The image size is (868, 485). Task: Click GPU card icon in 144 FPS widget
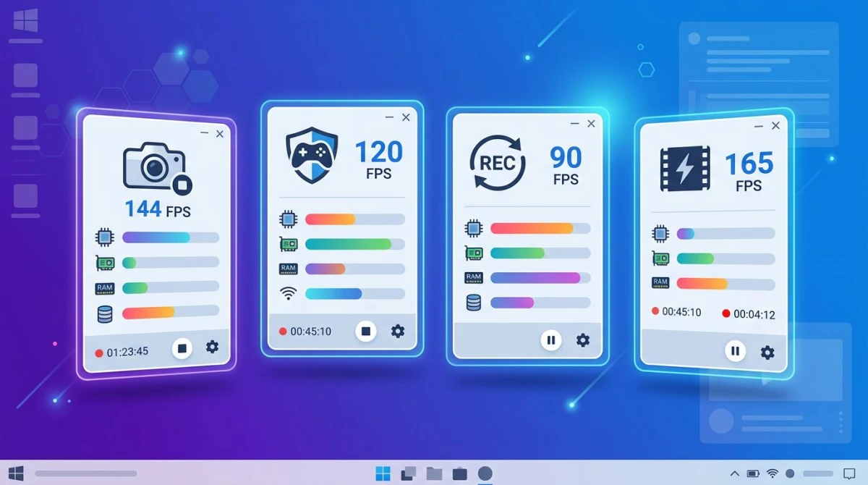pyautogui.click(x=105, y=262)
